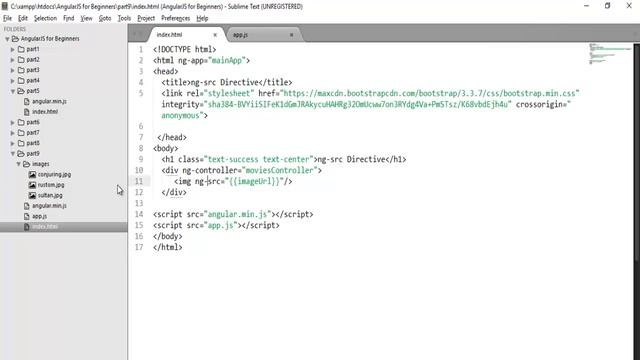Click the {{imageUrl}} expression on line 11
640x360 pixels.
tap(254, 181)
